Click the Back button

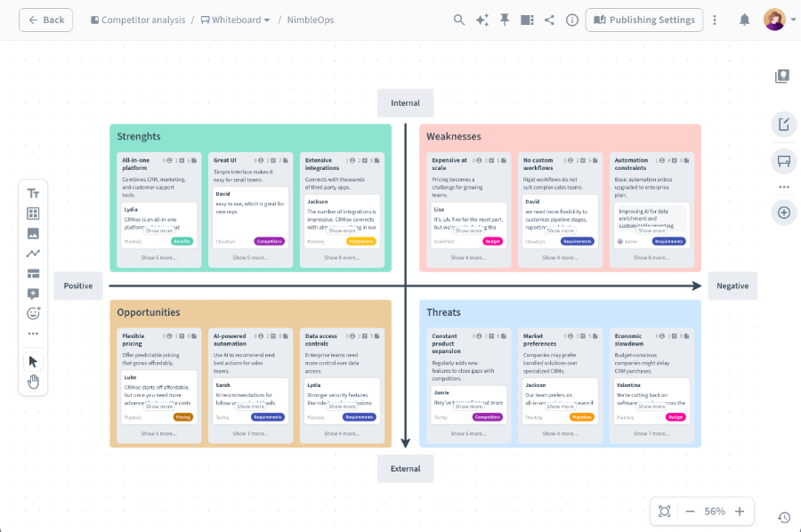[x=46, y=20]
